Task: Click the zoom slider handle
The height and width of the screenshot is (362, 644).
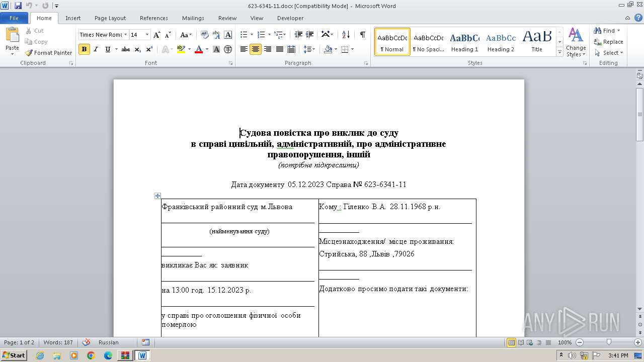Action: [609, 342]
